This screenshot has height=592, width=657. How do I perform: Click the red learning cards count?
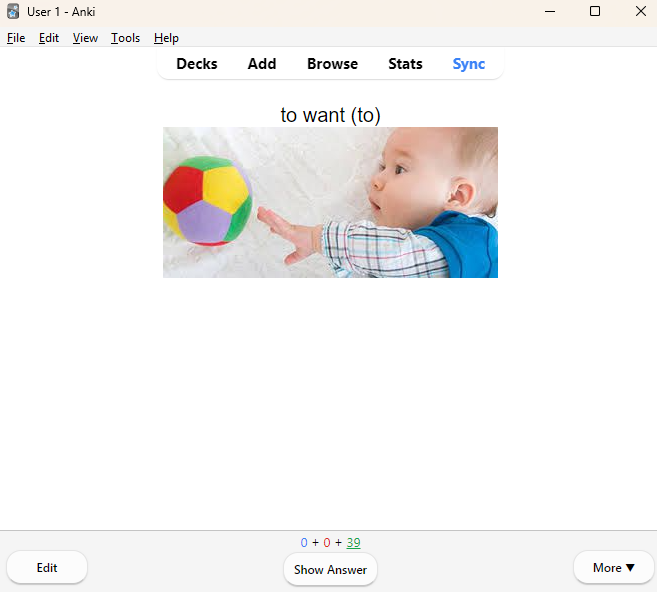click(x=327, y=543)
